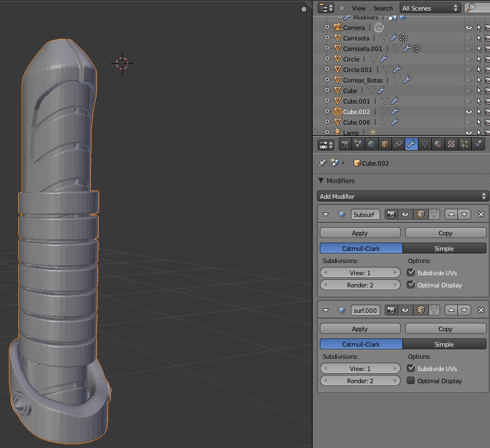The height and width of the screenshot is (448, 490).
Task: Move surf.000 modifier down in stack
Action: coord(465,310)
